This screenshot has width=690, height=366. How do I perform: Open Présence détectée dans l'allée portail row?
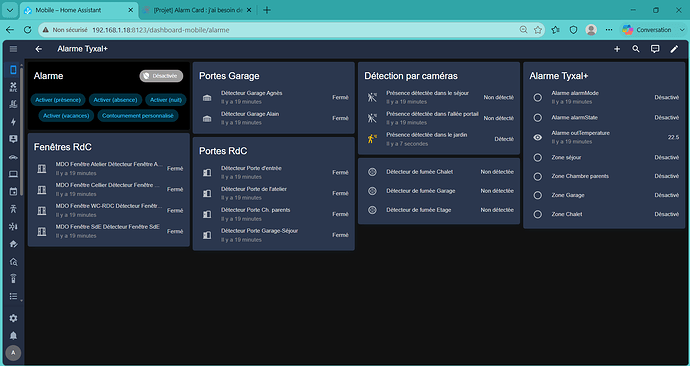coord(439,118)
